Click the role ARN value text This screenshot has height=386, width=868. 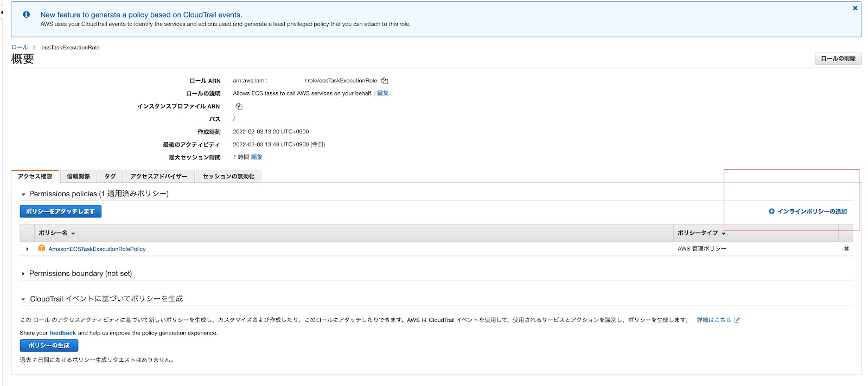coord(305,81)
